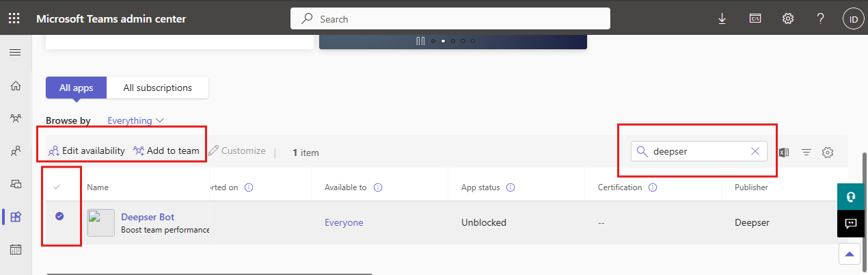
Task: Click the Deepser Bot app thumbnail
Action: point(101,223)
